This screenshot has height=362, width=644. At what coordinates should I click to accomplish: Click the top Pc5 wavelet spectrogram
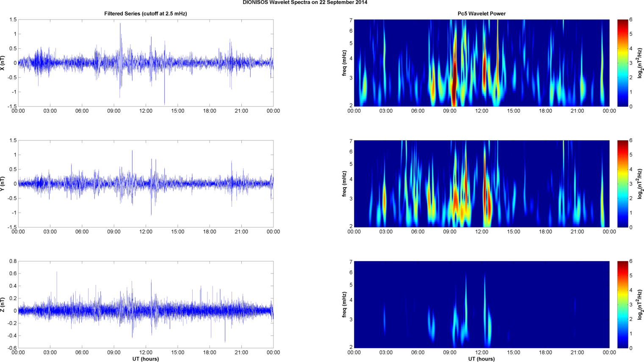(x=481, y=63)
